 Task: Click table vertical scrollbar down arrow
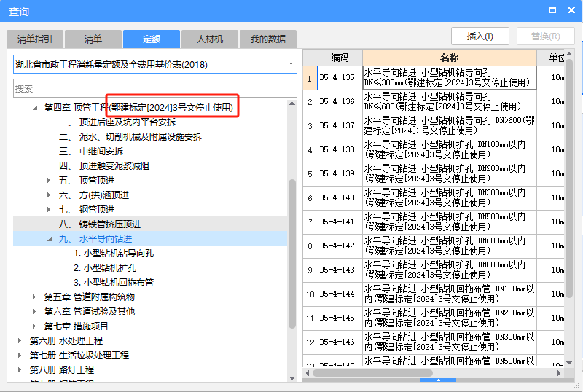pyautogui.click(x=569, y=363)
